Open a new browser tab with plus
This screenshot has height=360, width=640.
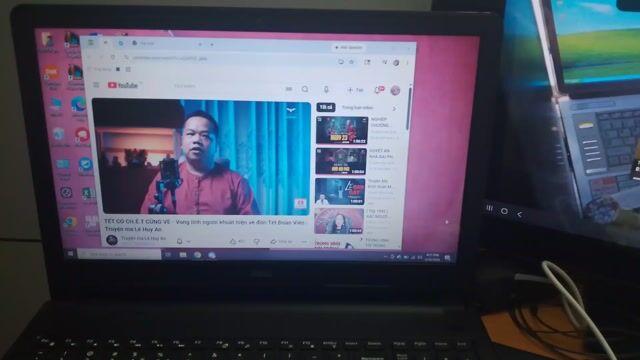click(x=212, y=44)
